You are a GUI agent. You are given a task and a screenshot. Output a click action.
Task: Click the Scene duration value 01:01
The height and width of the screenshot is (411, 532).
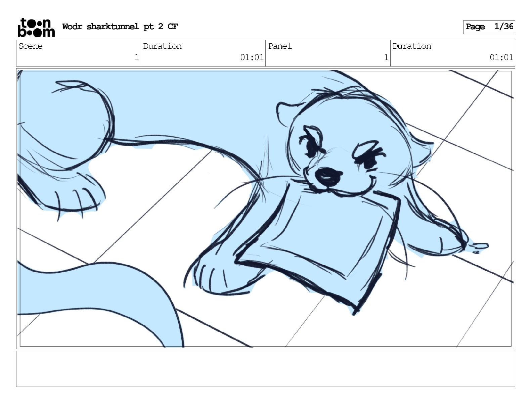point(252,57)
